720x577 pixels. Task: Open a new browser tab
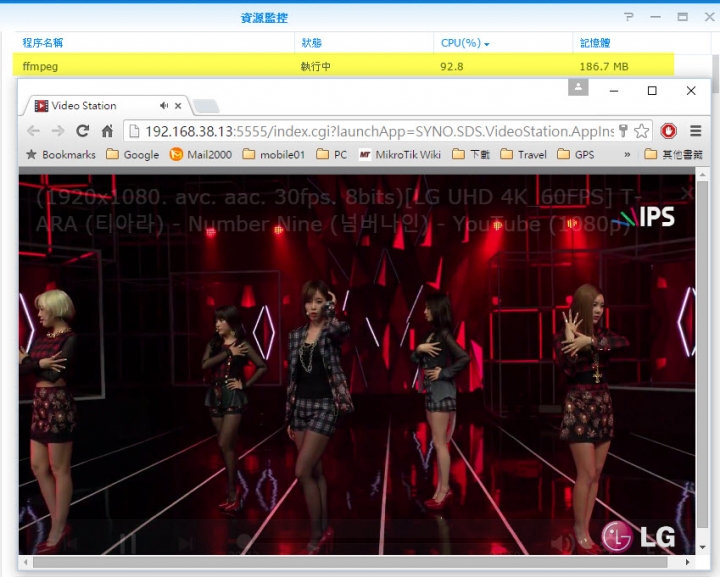point(206,106)
